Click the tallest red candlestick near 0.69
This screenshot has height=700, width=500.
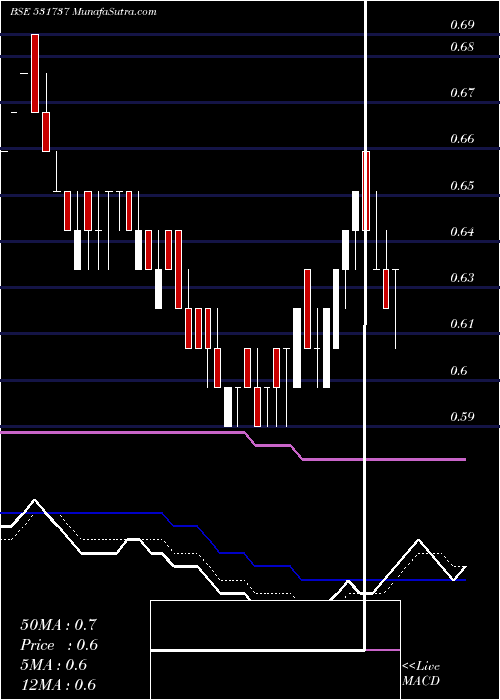point(35,73)
